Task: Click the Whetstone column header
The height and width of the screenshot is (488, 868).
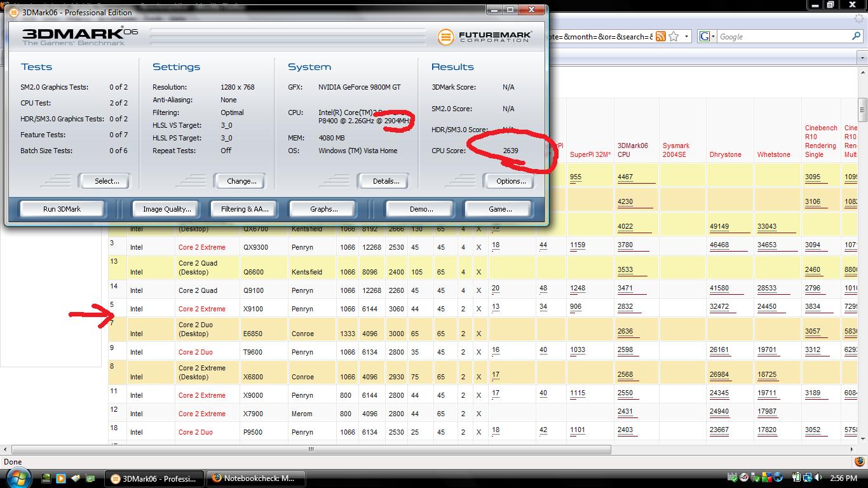Action: click(x=774, y=154)
